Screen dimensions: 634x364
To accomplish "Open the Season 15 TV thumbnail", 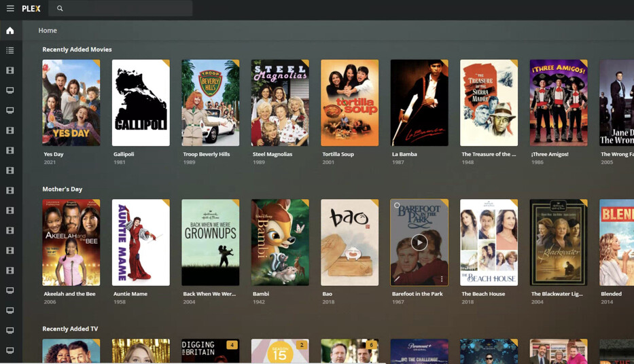I will tap(280, 350).
